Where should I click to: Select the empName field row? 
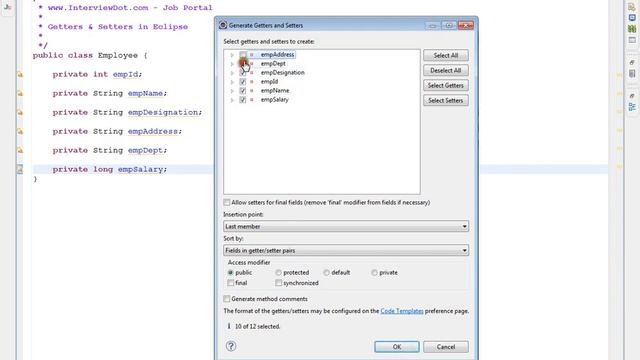[275, 91]
